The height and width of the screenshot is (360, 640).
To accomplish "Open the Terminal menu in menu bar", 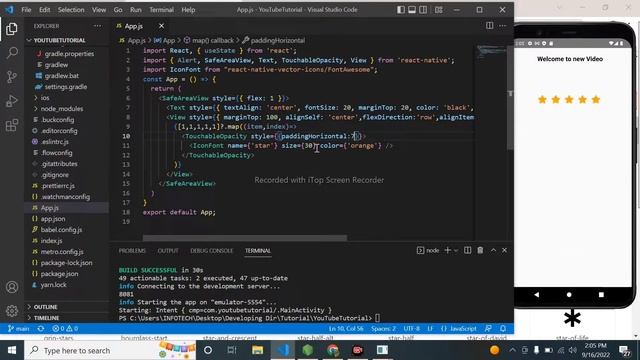I will click(x=161, y=9).
